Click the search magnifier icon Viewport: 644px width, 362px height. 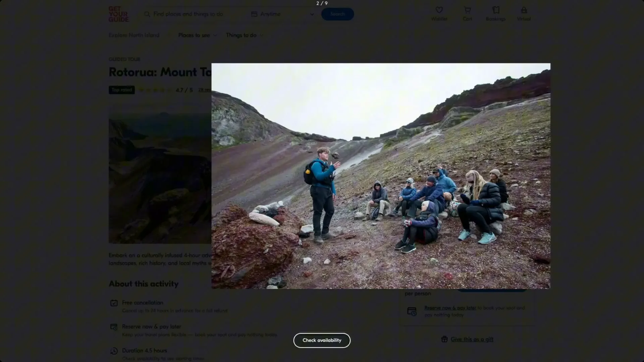(147, 14)
